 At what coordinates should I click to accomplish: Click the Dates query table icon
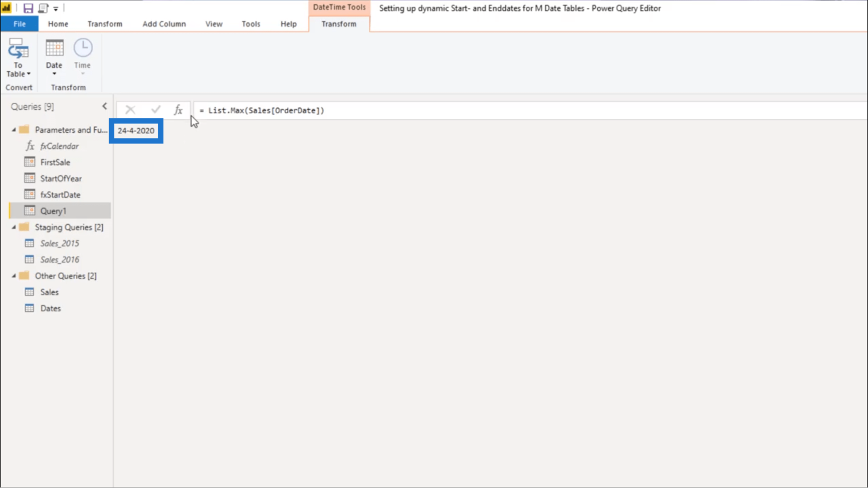29,308
